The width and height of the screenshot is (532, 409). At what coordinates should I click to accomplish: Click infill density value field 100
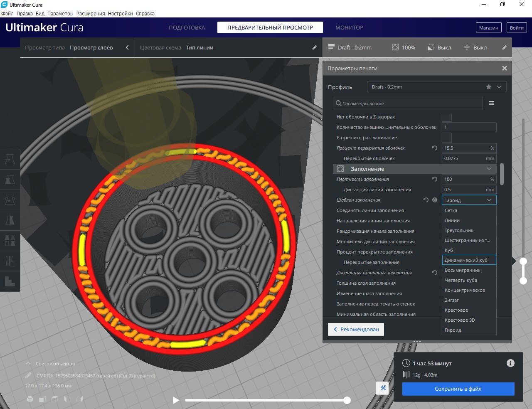469,179
